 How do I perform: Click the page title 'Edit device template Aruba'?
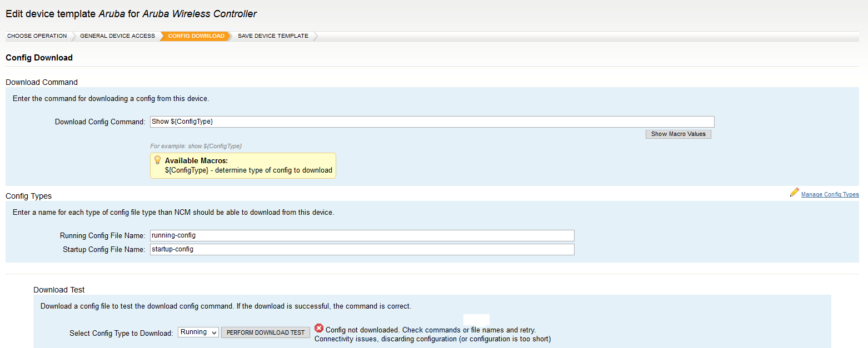click(x=131, y=13)
